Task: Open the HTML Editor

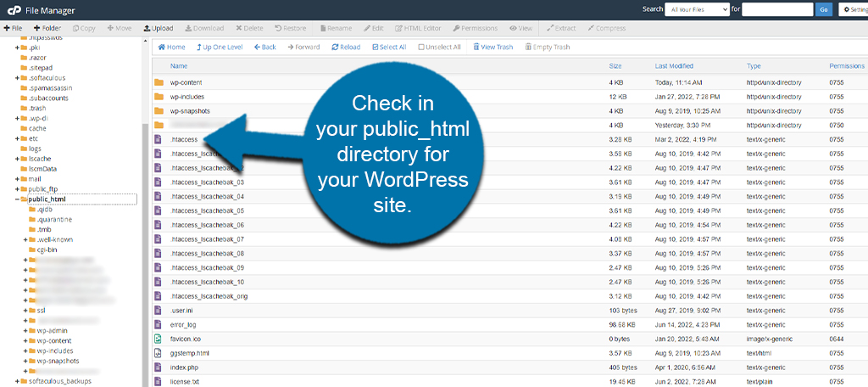Action: click(419, 28)
